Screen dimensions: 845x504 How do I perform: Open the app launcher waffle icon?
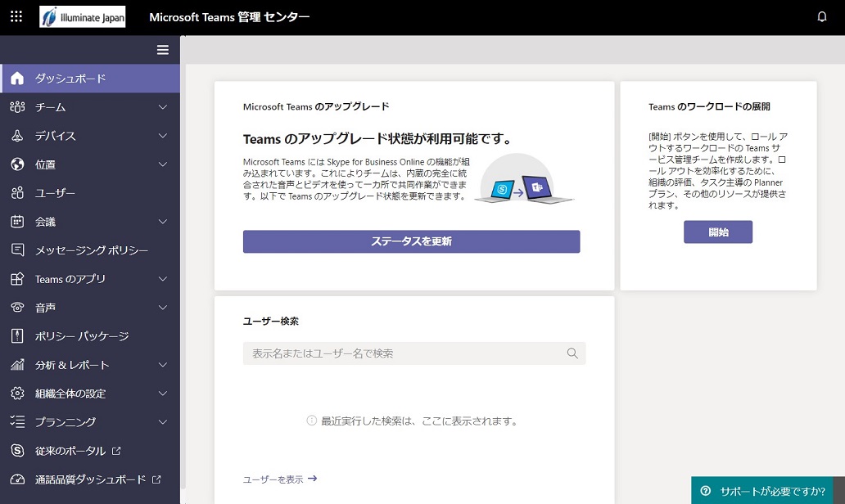[16, 16]
